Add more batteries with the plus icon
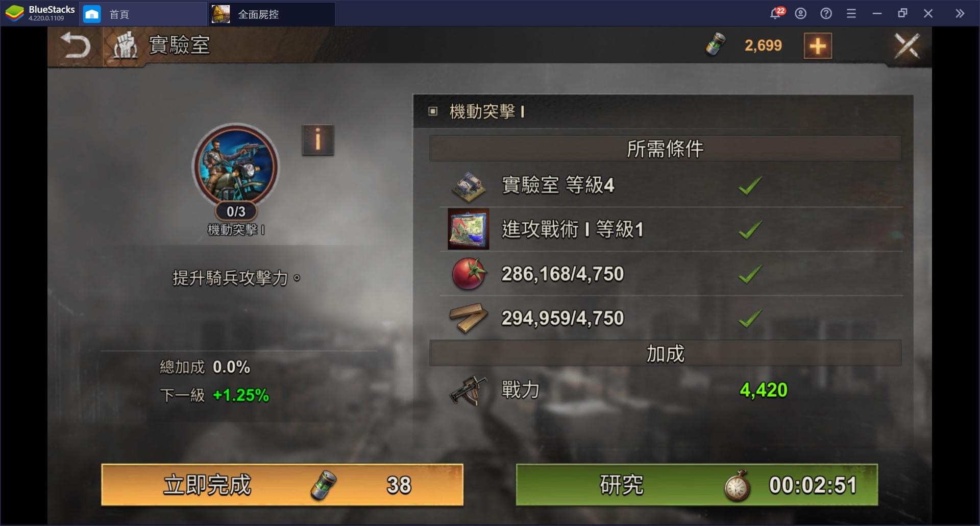 (x=818, y=46)
